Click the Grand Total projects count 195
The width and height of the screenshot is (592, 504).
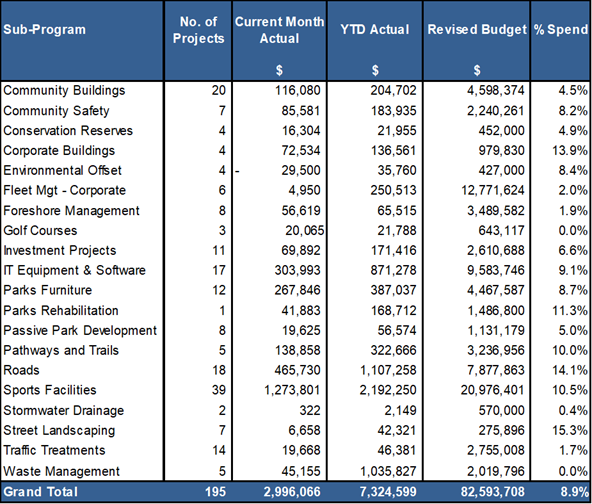pyautogui.click(x=216, y=492)
